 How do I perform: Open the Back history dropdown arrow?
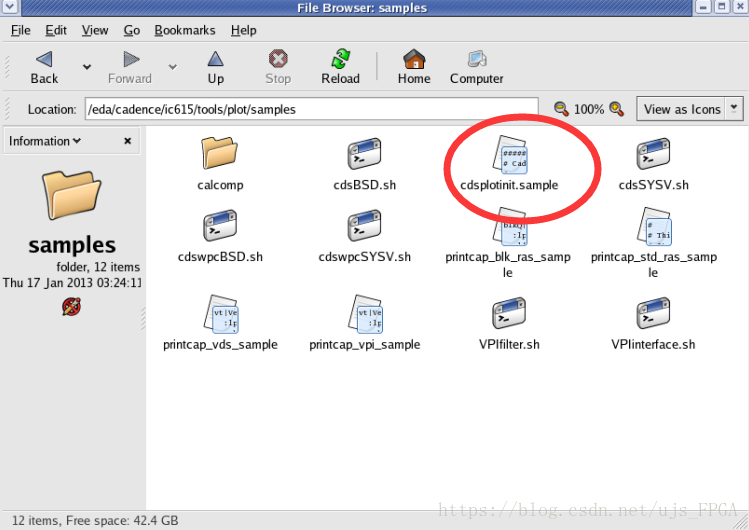[x=86, y=67]
